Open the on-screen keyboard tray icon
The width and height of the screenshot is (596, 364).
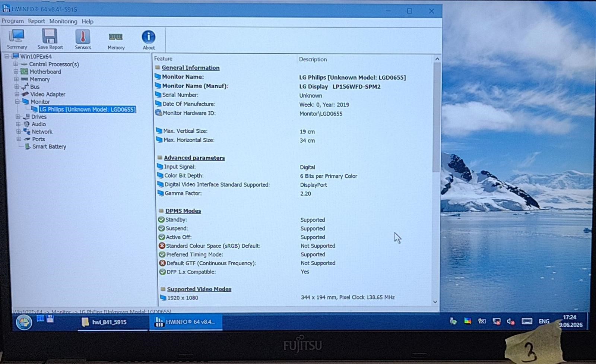click(527, 321)
